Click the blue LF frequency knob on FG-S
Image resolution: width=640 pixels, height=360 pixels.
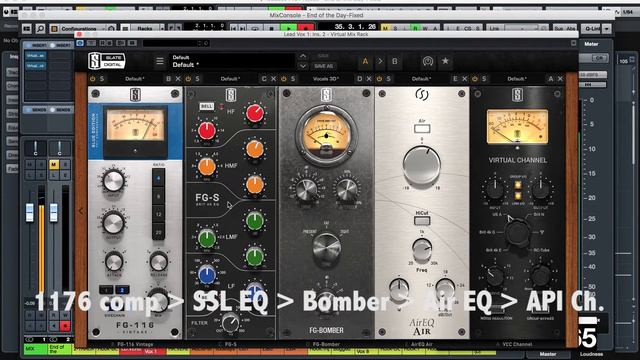207,274
